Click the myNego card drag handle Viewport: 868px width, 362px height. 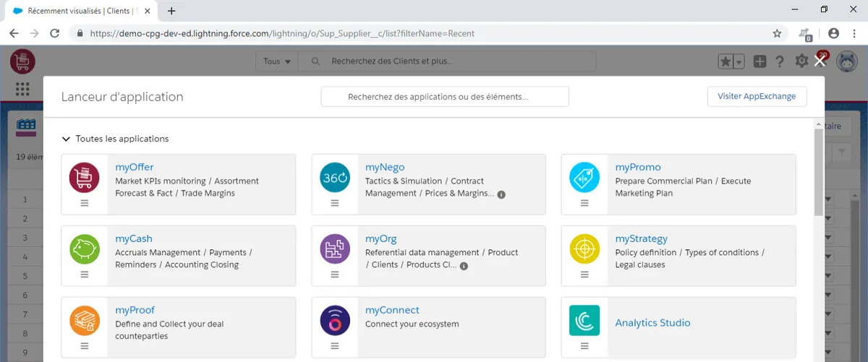tap(335, 203)
